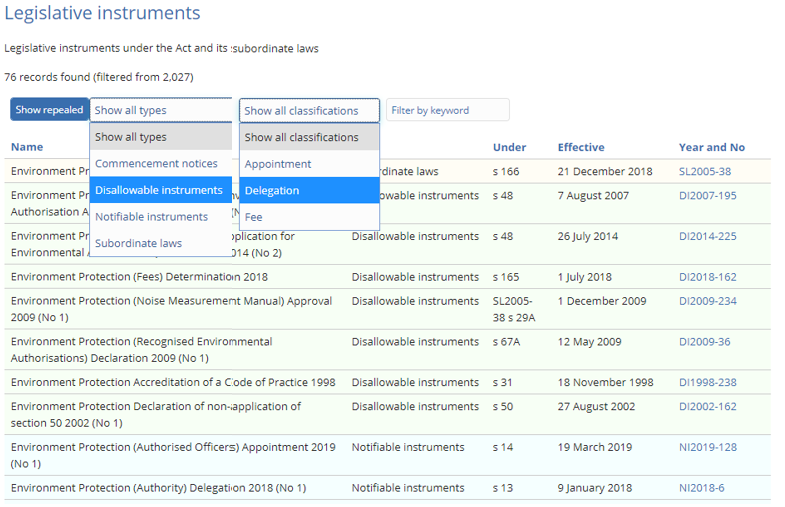785x507 pixels.
Task: Focus the Filter by keyword field
Action: (x=448, y=110)
